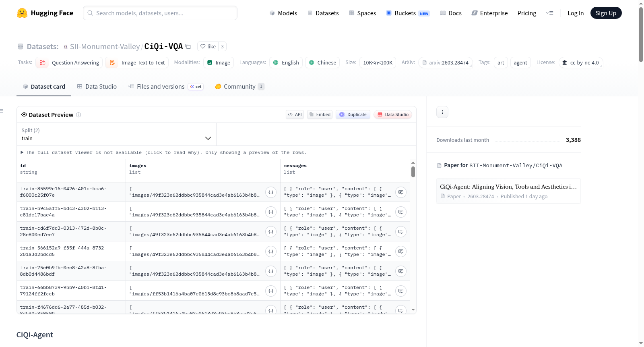View messages conversation for train-566152a9 row
644x347 pixels.
pos(401,251)
